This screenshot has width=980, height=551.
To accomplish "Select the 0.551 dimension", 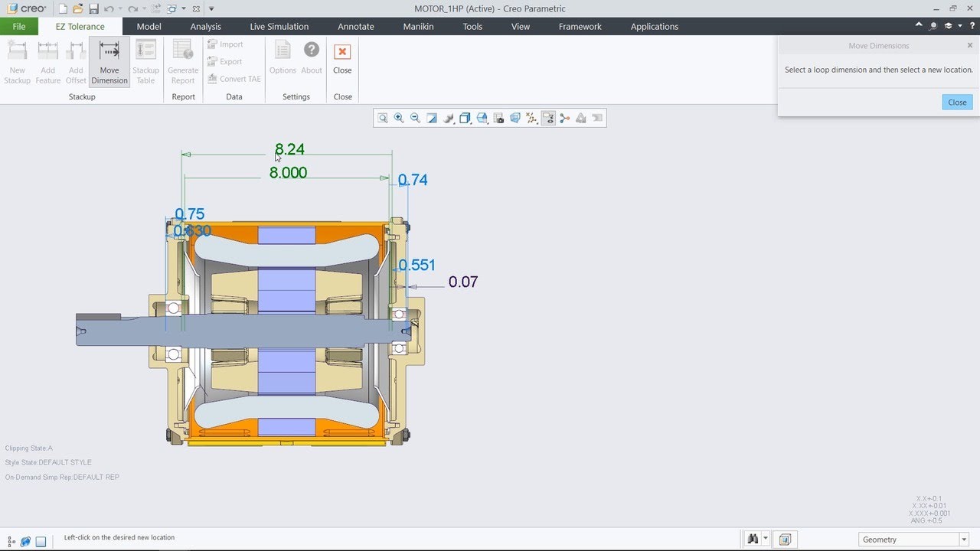I will [x=416, y=265].
